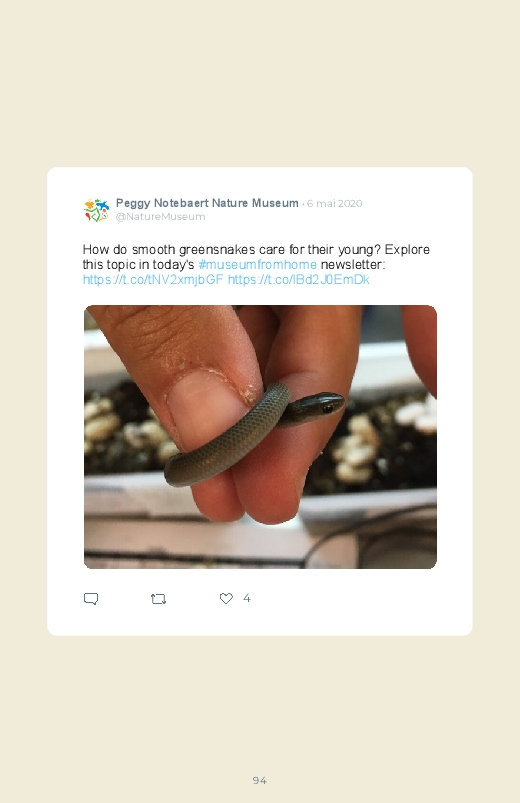Click the beige page background above the tweet card

(x=260, y=82)
